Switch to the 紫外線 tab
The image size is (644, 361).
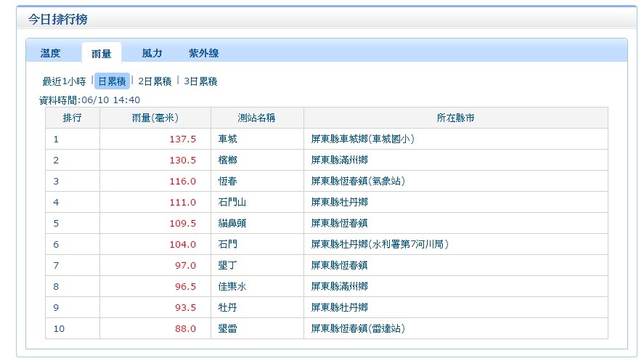204,53
